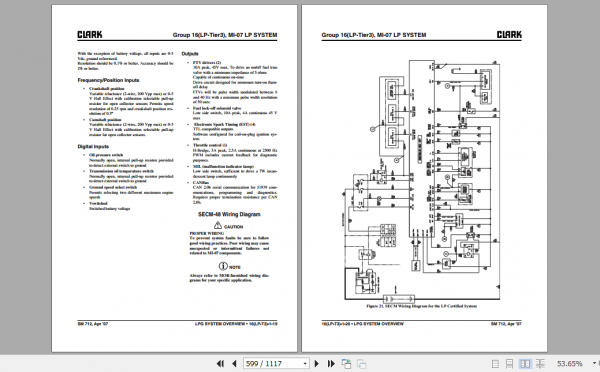The width and height of the screenshot is (600, 372).
Task: Click the CAUTION warning triangle icon
Action: [x=218, y=225]
